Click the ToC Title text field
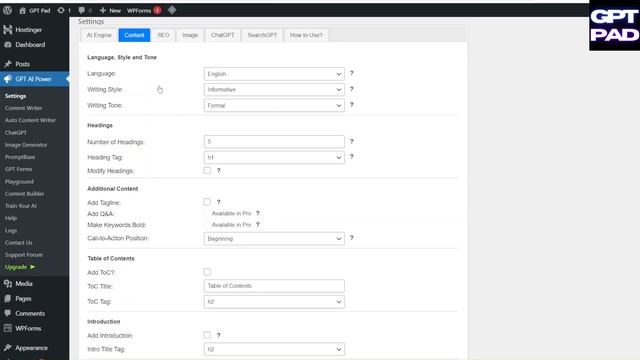 (x=274, y=286)
